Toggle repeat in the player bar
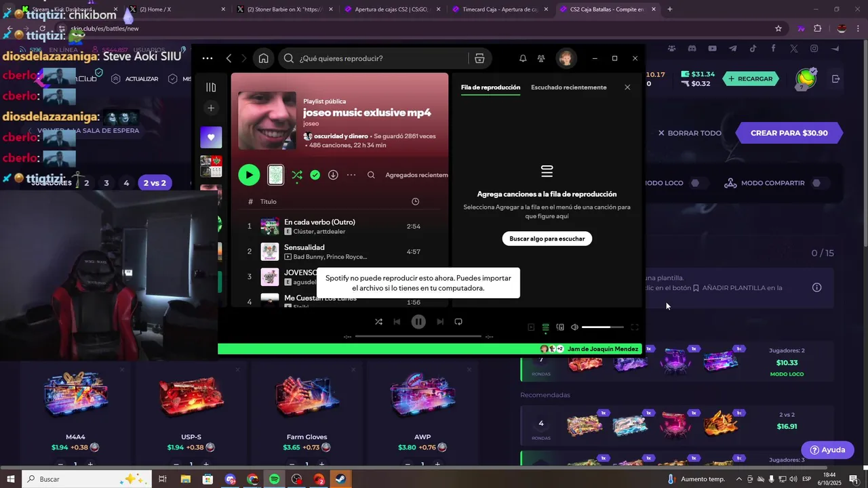This screenshot has width=868, height=488. pos(458,322)
